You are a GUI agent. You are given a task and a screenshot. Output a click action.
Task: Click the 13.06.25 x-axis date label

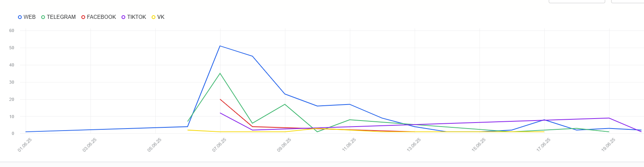pos(414,145)
